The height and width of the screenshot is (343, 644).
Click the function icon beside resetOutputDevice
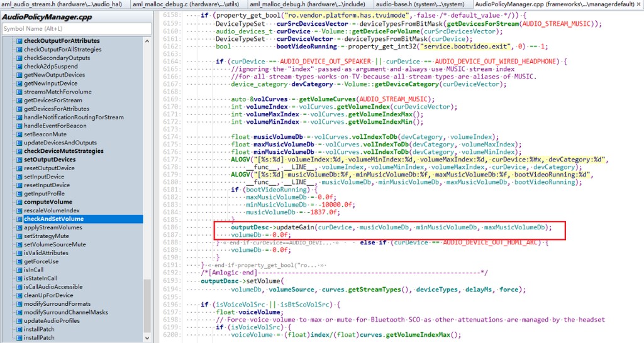(19, 168)
